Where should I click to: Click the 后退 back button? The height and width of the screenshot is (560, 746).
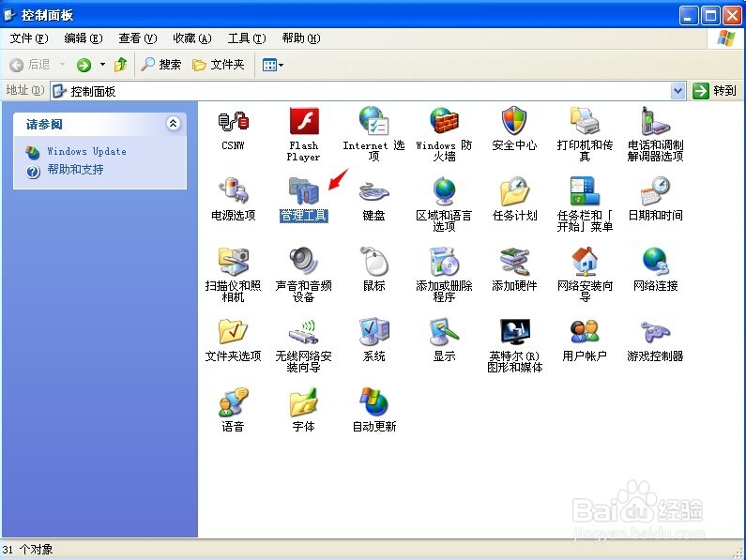30,65
